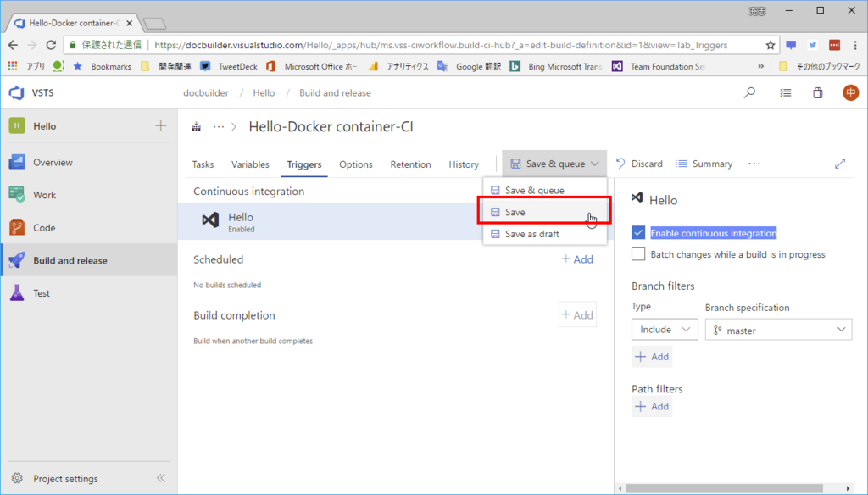Screen dimensions: 868x495
Task: Open the VSTS home logo
Action: pyautogui.click(x=17, y=92)
